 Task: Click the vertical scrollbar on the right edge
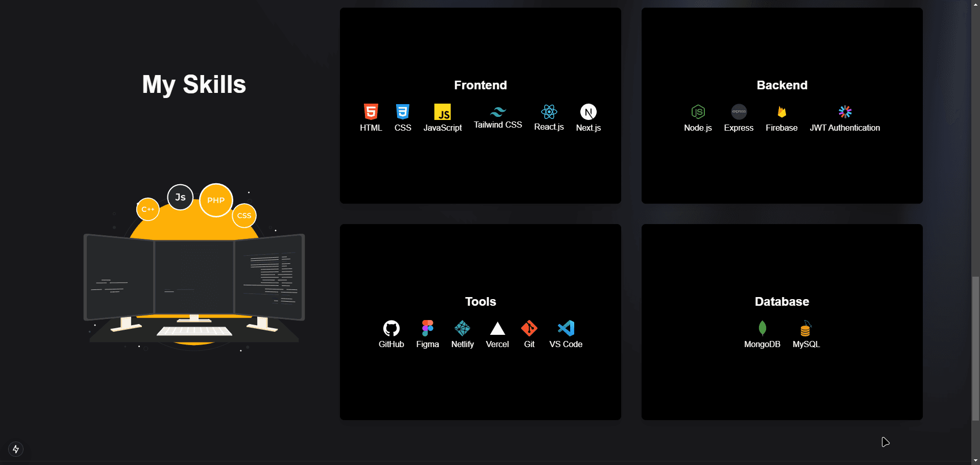click(975, 349)
